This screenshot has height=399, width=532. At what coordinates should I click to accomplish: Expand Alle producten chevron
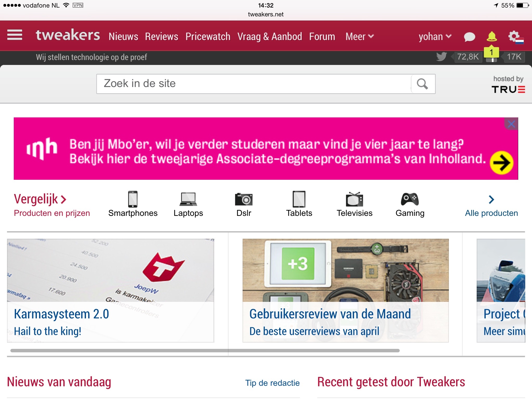point(491,199)
